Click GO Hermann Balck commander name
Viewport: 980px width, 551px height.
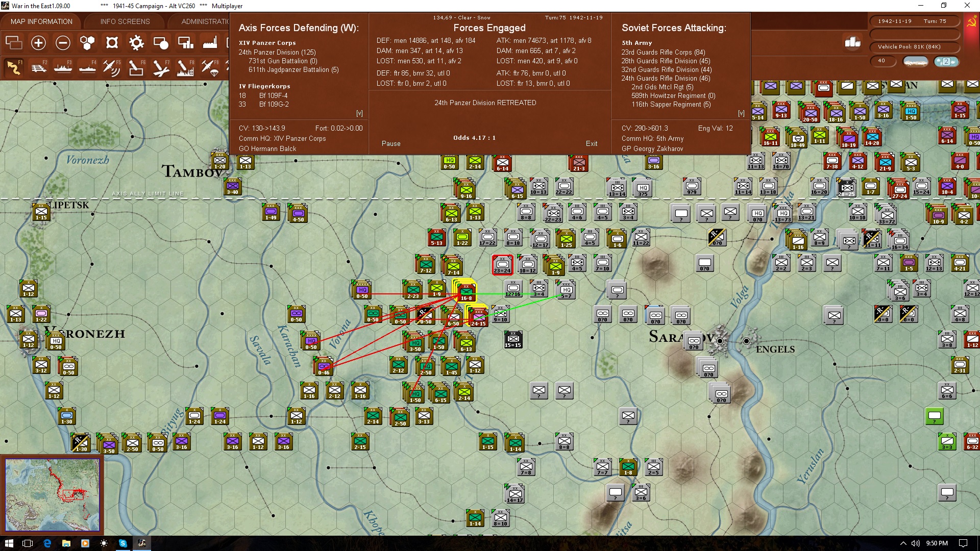(267, 149)
